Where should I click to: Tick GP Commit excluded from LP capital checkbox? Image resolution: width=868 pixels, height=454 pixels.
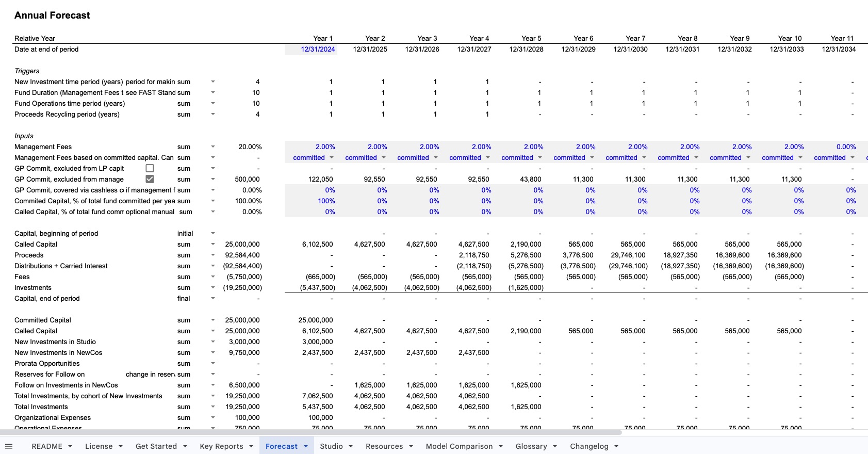(x=150, y=168)
